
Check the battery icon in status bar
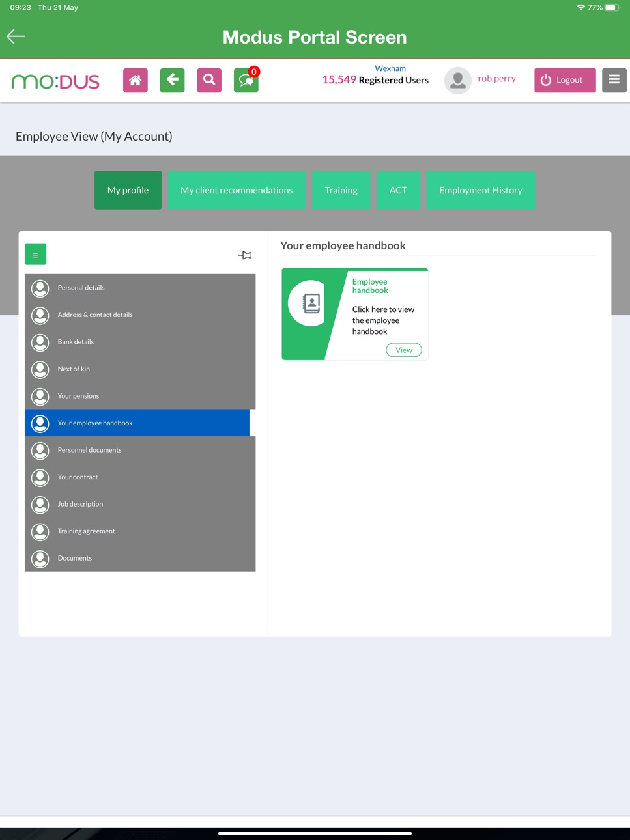(612, 8)
